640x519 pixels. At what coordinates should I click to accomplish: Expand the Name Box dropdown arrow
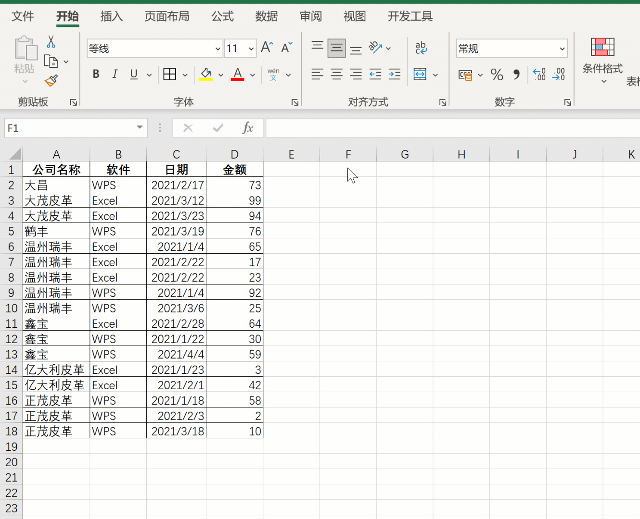point(140,127)
